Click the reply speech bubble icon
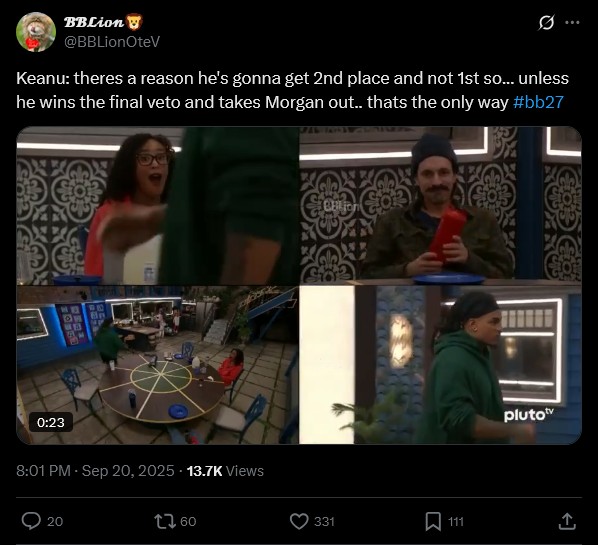The width and height of the screenshot is (598, 545). tap(31, 521)
